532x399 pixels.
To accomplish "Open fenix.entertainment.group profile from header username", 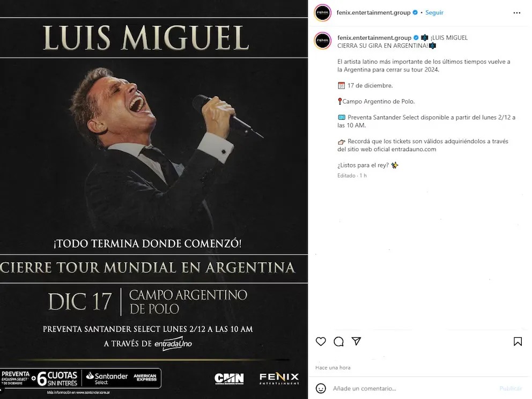I will click(x=374, y=12).
